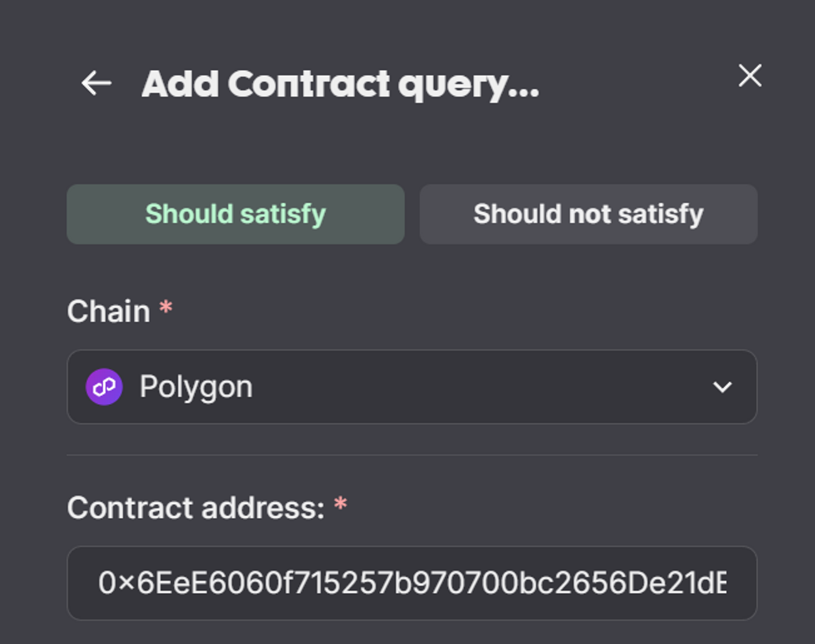Focus the Contract address input field
Viewport: 815px width, 644px height.
(412, 583)
